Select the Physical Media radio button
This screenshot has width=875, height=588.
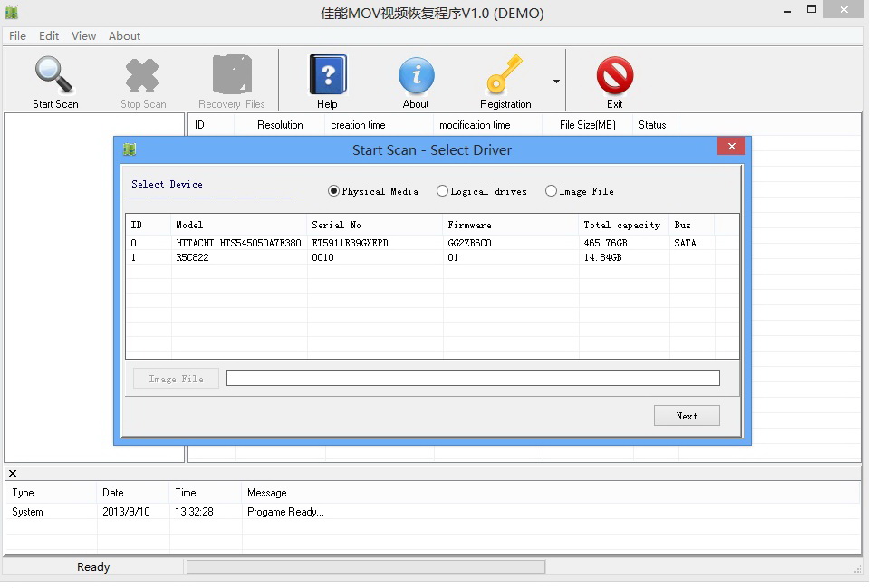pyautogui.click(x=333, y=191)
